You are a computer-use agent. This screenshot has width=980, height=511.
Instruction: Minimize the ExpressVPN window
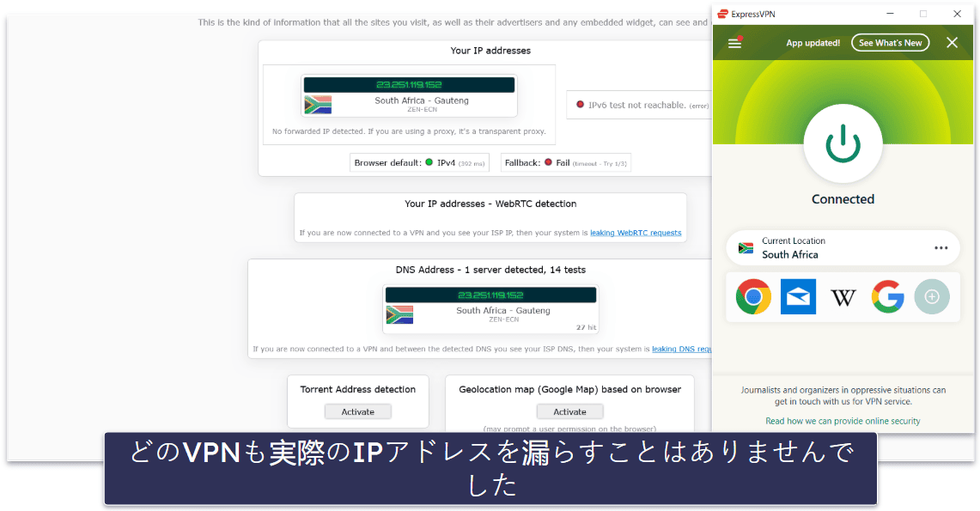tap(890, 14)
